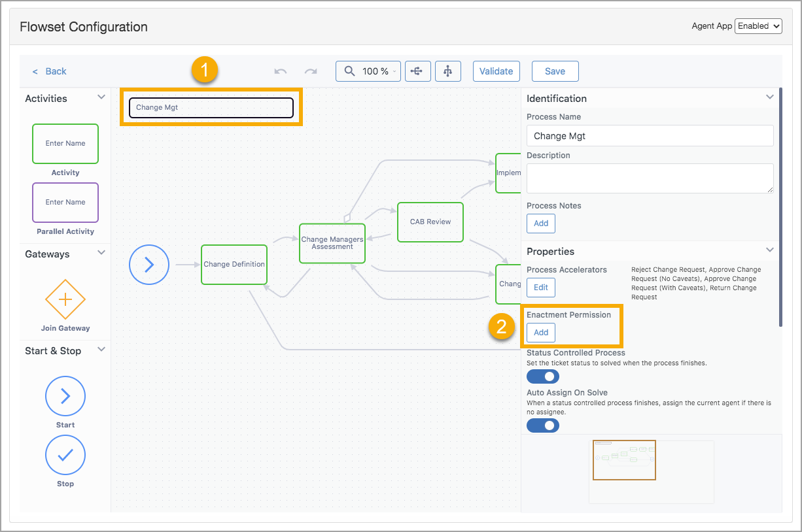Click the Process Name input field

tap(650, 136)
